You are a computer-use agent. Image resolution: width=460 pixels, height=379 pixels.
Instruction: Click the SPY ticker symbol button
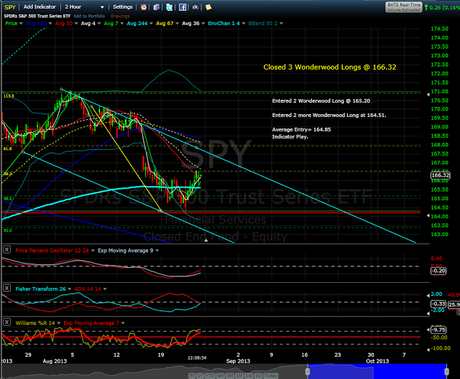click(x=10, y=7)
